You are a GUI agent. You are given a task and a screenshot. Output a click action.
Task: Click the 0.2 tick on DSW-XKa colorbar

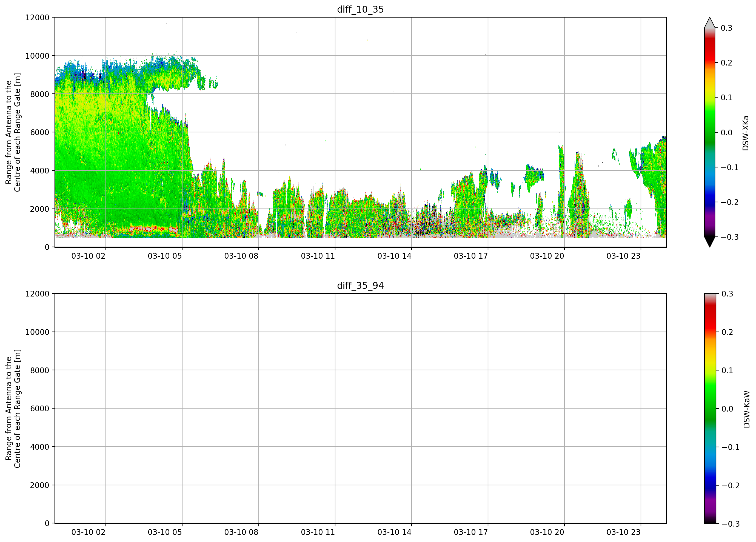pos(726,63)
